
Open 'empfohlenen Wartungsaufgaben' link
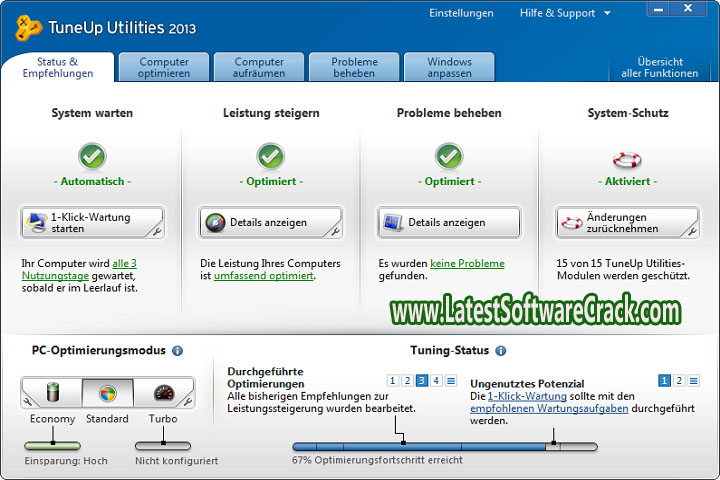[x=549, y=409]
